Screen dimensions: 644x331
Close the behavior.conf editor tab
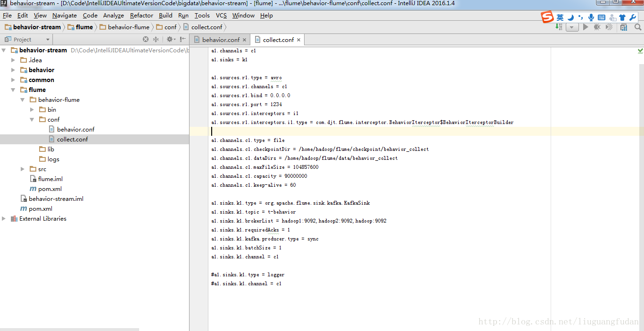pyautogui.click(x=245, y=40)
